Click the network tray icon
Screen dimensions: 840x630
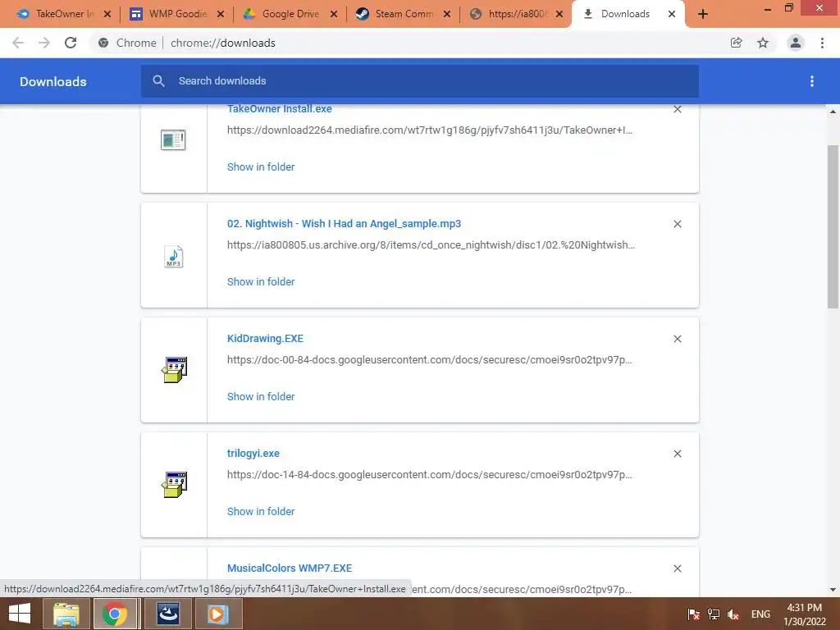714,614
